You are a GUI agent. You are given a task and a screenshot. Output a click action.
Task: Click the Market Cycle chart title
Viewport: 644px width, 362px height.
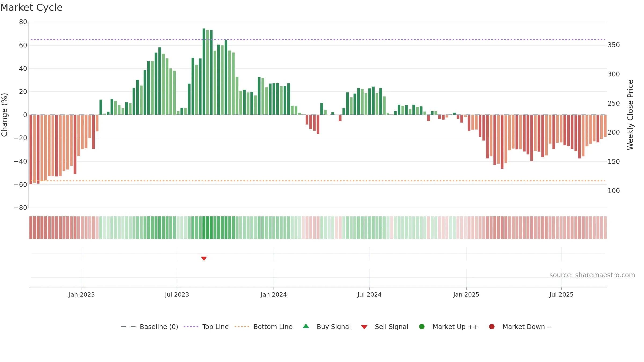[31, 8]
